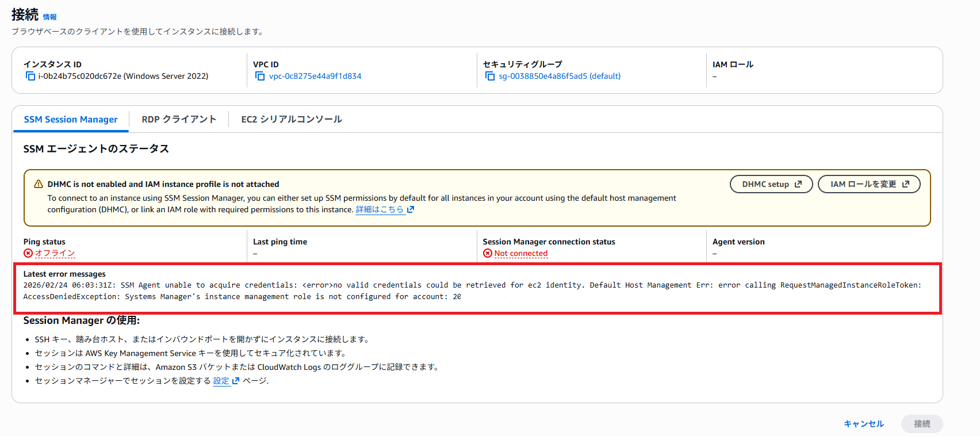
Task: Click the 接続 button at the bottom
Action: click(922, 424)
